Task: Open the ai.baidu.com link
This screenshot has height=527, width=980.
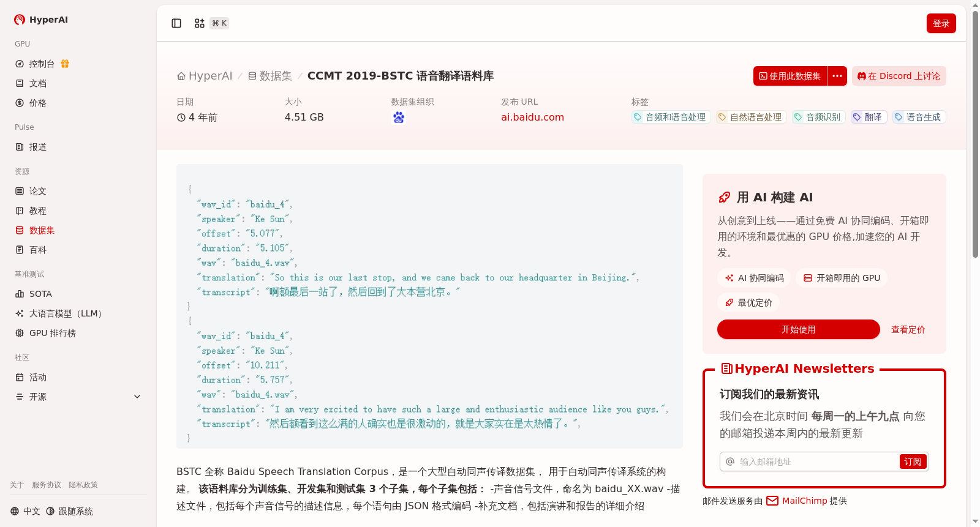Action: [533, 118]
